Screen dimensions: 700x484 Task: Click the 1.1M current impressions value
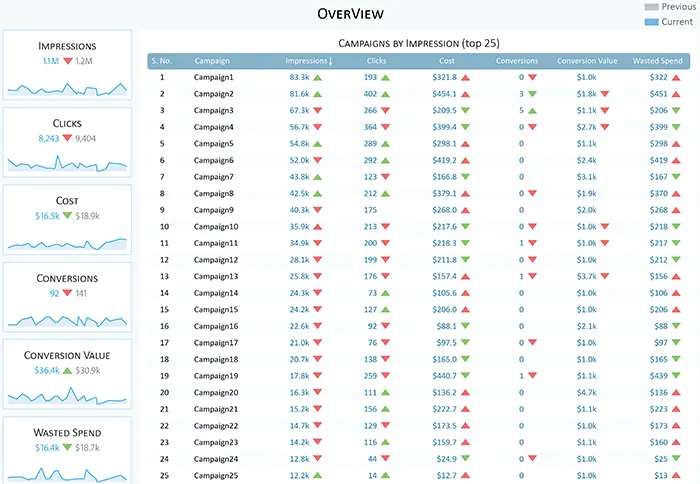[x=51, y=61]
